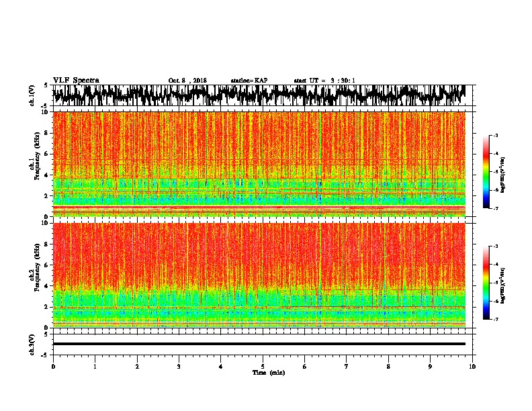Click time-axis tick label "5"
Image resolution: width=532 pixels, height=411 pixels.
(x=263, y=367)
